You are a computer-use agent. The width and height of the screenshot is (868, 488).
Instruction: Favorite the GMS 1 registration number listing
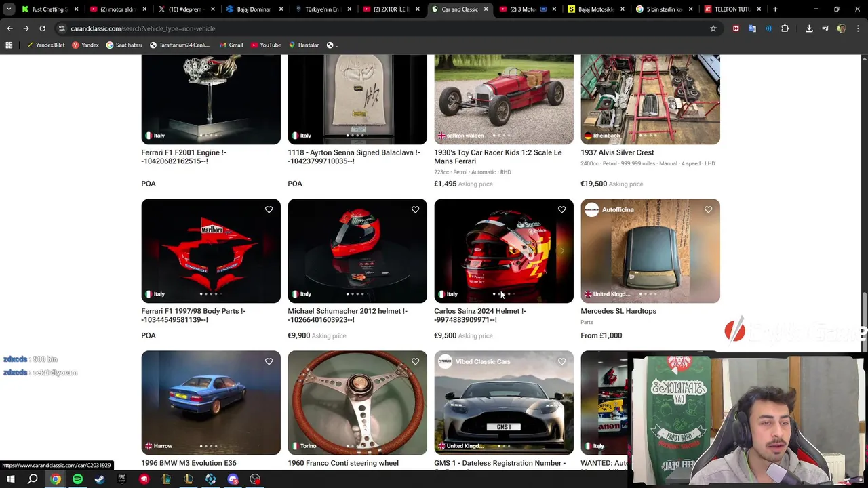[x=561, y=361]
